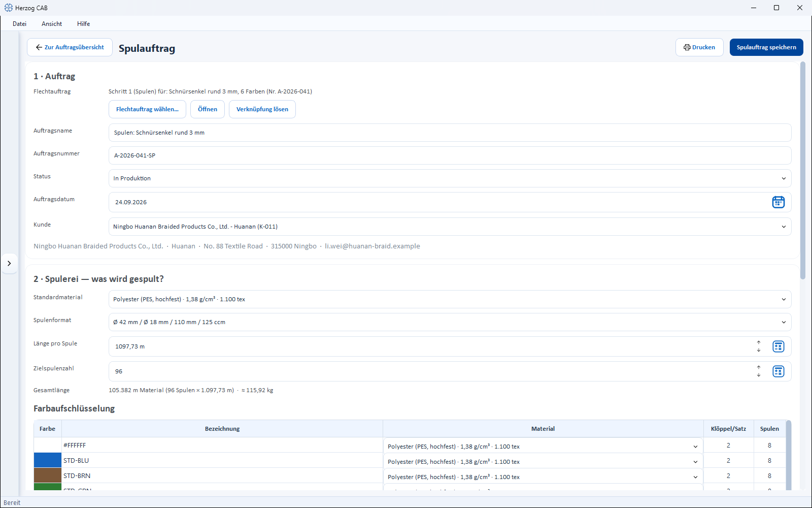Increase Zielspulenzahl with up arrow
The image size is (812, 508).
[759, 368]
